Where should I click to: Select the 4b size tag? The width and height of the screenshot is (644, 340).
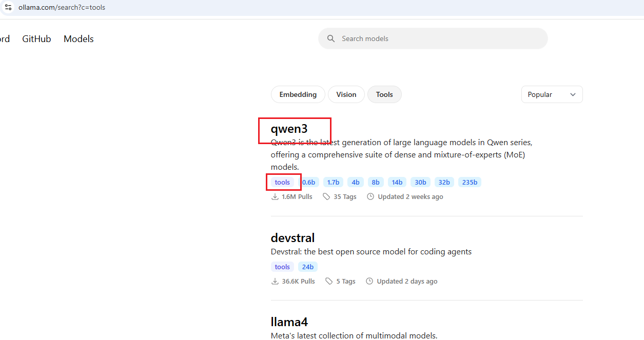[x=356, y=182]
